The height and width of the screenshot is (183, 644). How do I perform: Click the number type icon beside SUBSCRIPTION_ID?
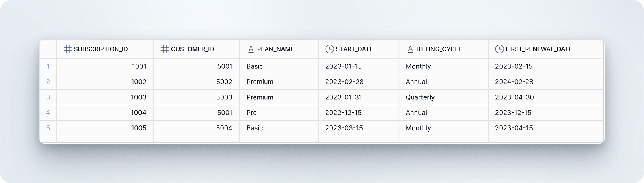tap(68, 49)
